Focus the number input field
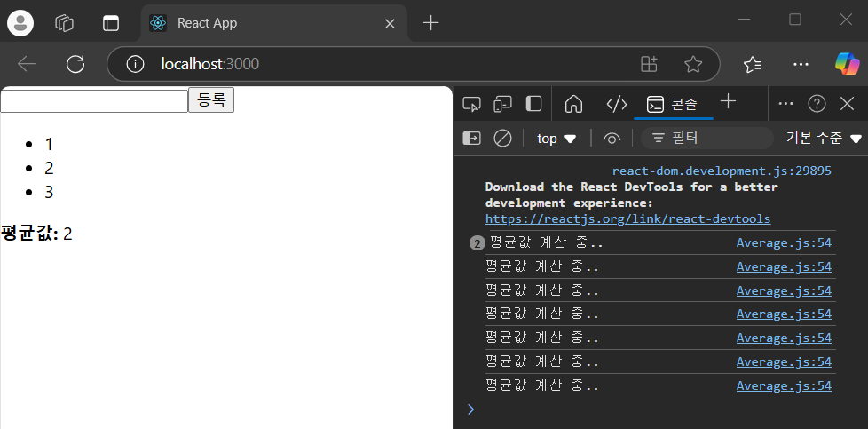Image resolution: width=868 pixels, height=429 pixels. 94,101
